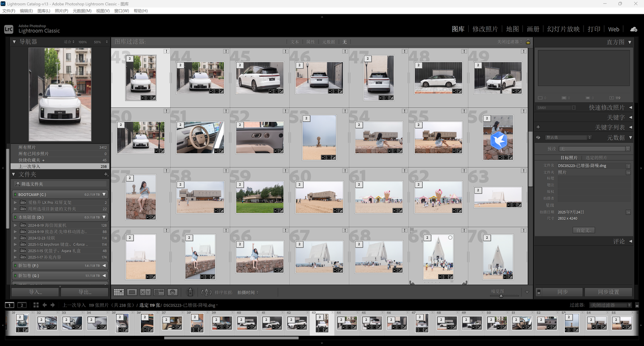Expand the 关键字 panel
This screenshot has height=346, width=644.
pyautogui.click(x=631, y=117)
